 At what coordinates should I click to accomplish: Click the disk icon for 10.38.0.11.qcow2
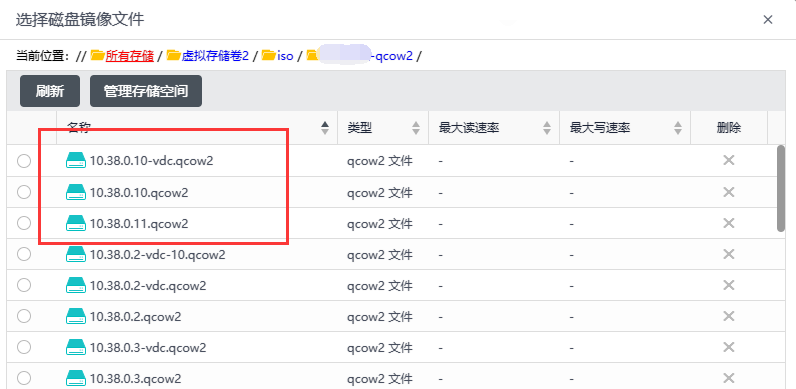pos(76,223)
